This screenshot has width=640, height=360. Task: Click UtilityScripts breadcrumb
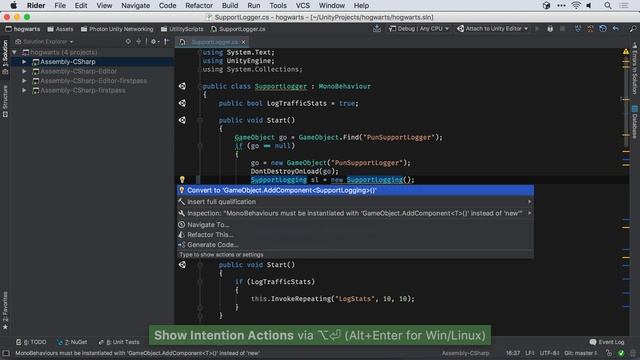tap(182, 29)
